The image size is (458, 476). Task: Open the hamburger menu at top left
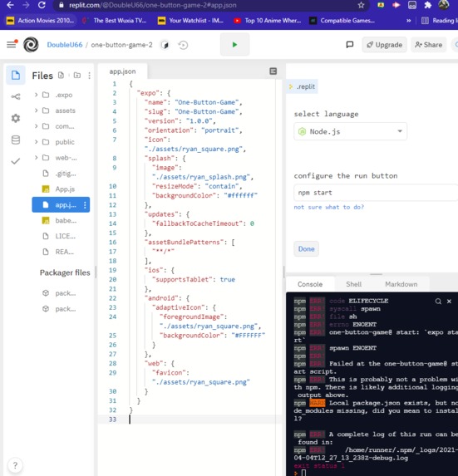[12, 44]
